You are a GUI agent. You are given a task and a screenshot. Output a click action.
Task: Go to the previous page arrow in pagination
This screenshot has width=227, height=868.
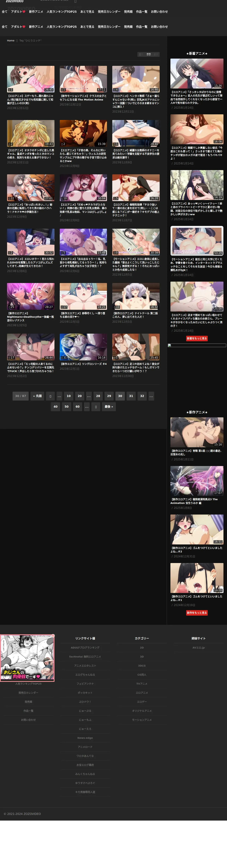(x=50, y=396)
